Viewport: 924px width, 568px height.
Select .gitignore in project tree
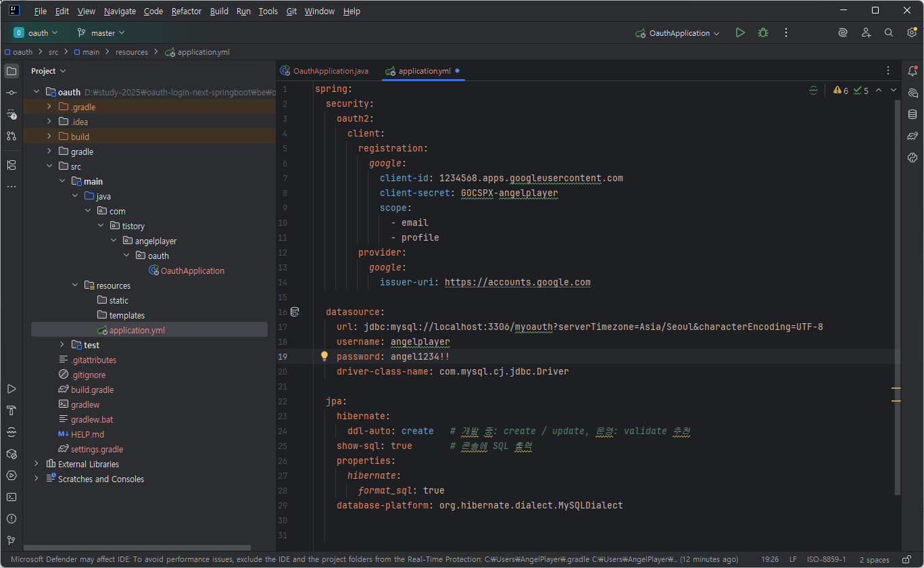82,375
